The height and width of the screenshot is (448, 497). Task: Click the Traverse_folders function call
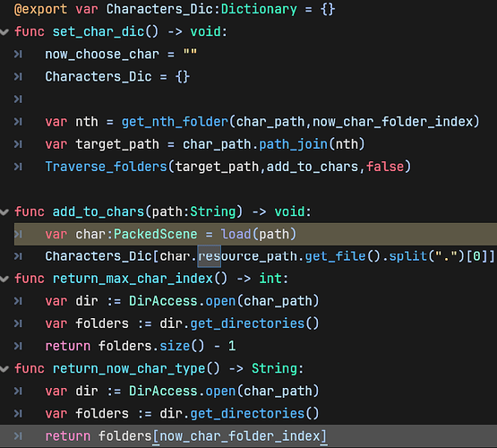107,167
